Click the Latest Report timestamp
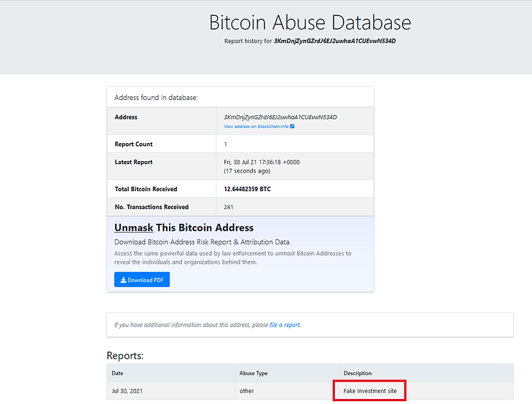Viewport: 532px width, 404px height. 262,162
